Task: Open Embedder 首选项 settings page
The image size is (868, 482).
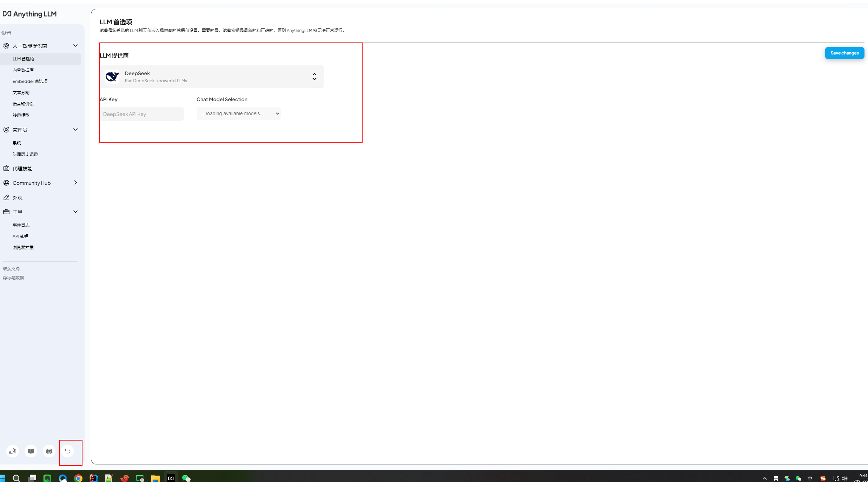Action: pyautogui.click(x=30, y=82)
